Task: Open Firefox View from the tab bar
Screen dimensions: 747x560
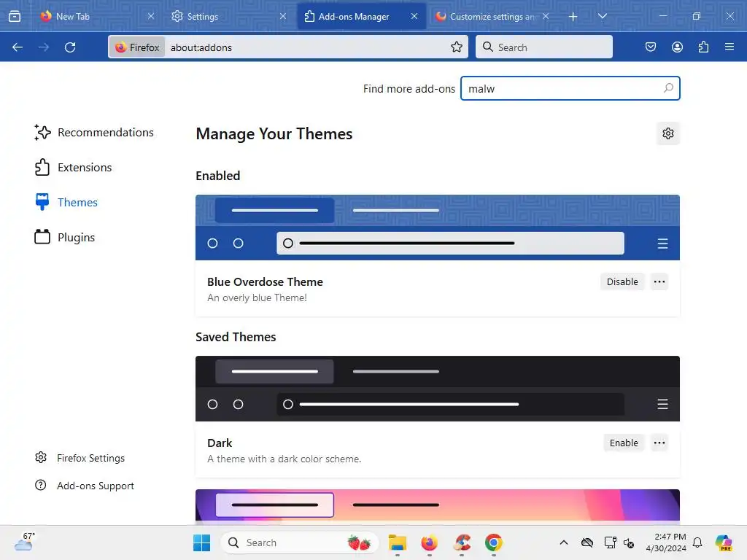Action: pos(15,16)
